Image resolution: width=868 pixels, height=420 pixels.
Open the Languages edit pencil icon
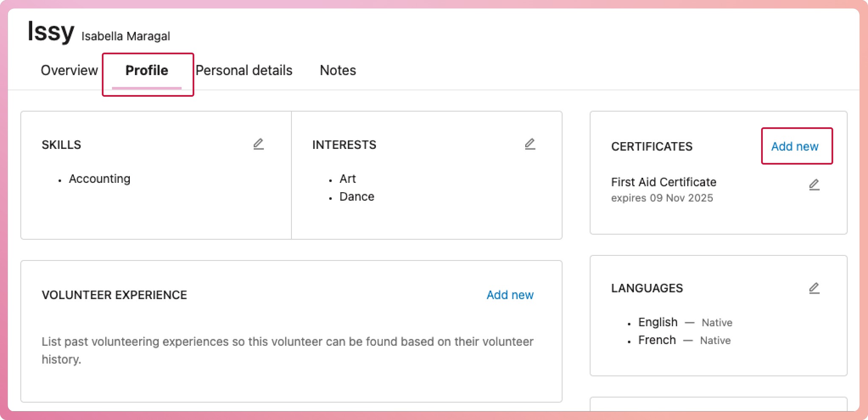(814, 288)
